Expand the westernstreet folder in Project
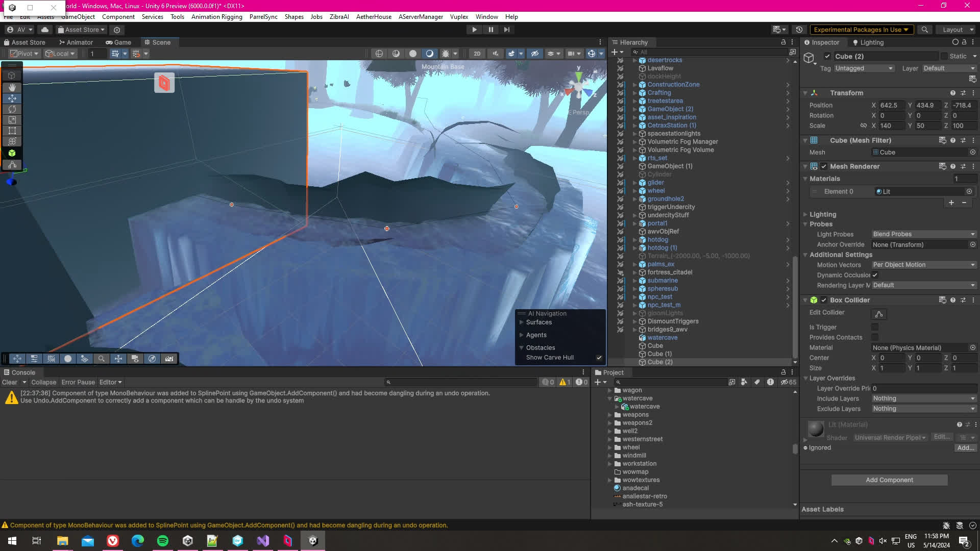The width and height of the screenshot is (980, 551). click(609, 439)
